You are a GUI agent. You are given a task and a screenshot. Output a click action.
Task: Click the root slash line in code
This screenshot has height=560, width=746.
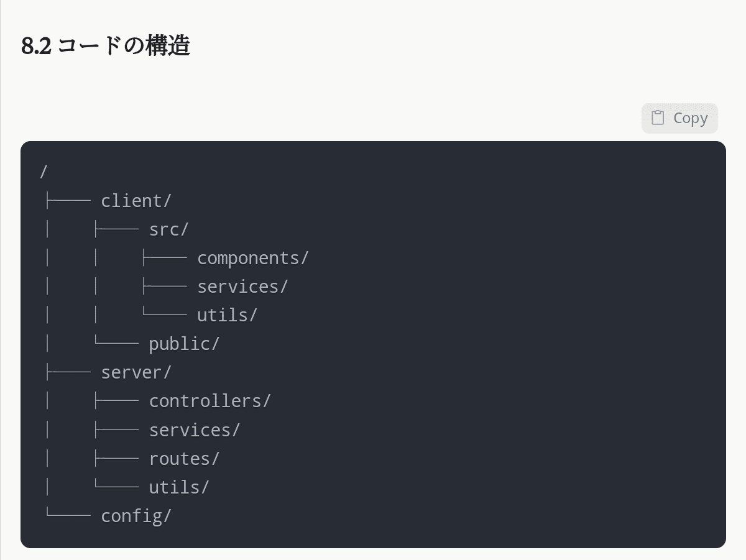(44, 172)
